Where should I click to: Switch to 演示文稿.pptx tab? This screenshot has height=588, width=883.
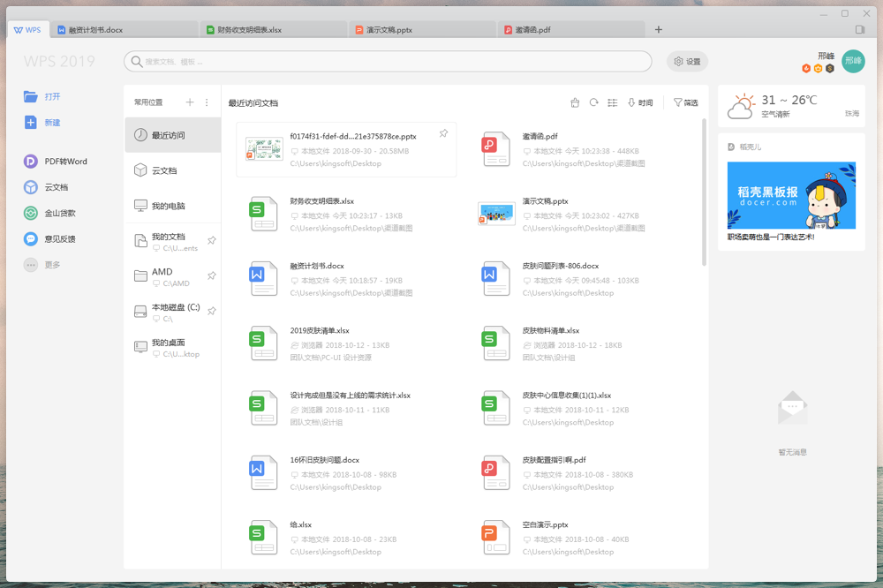point(422,30)
